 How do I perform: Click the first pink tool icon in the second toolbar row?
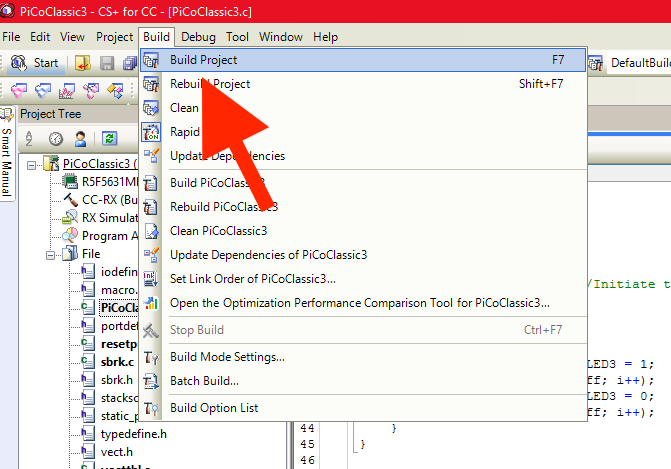click(18, 90)
